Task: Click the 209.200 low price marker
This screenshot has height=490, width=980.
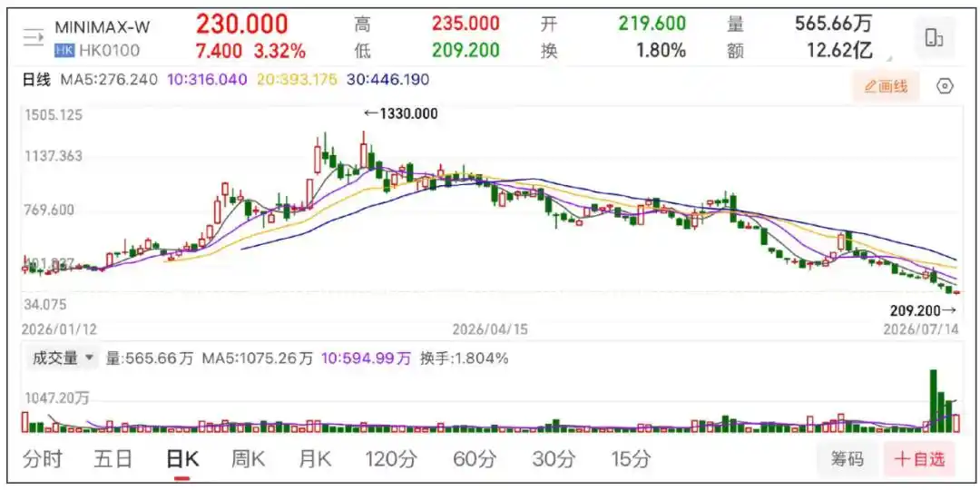Action: click(922, 309)
